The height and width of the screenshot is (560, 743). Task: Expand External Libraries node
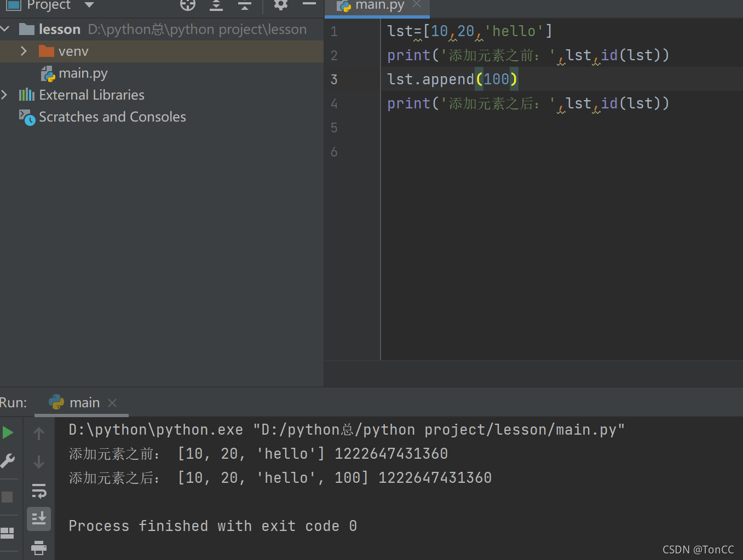pos(5,95)
